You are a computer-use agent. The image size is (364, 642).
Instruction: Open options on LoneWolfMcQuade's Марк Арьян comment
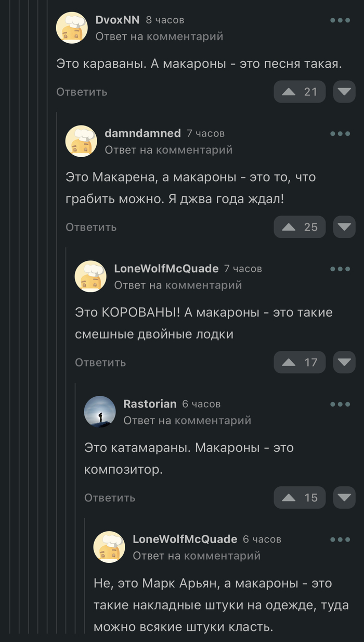click(340, 540)
